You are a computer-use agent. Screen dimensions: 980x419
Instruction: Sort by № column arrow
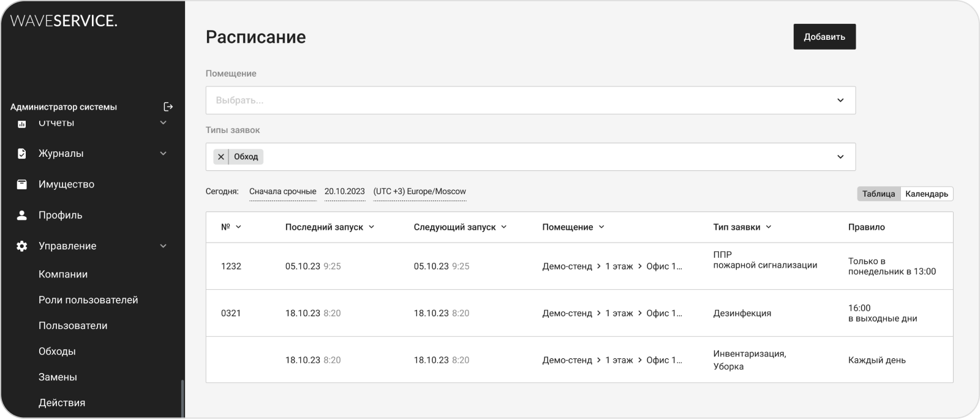[238, 227]
